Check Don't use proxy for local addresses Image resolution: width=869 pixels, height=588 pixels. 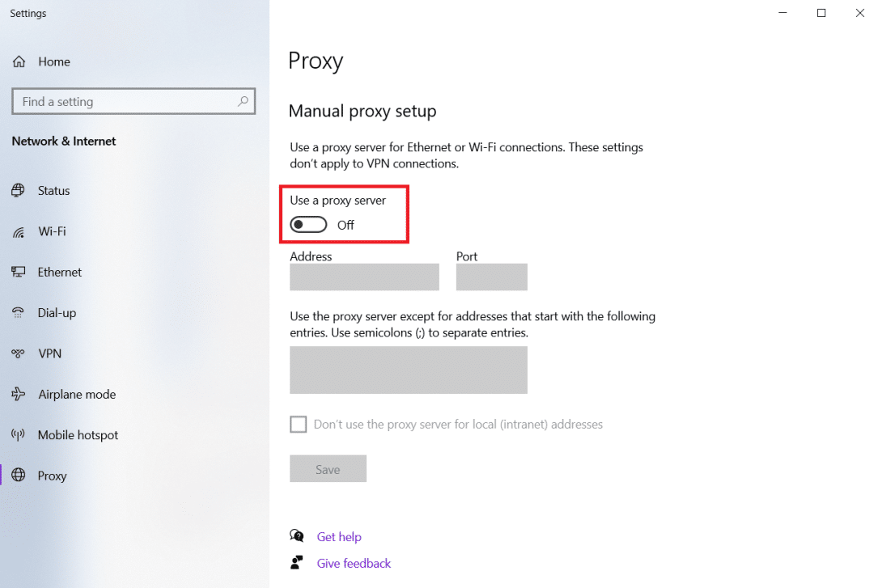click(299, 425)
